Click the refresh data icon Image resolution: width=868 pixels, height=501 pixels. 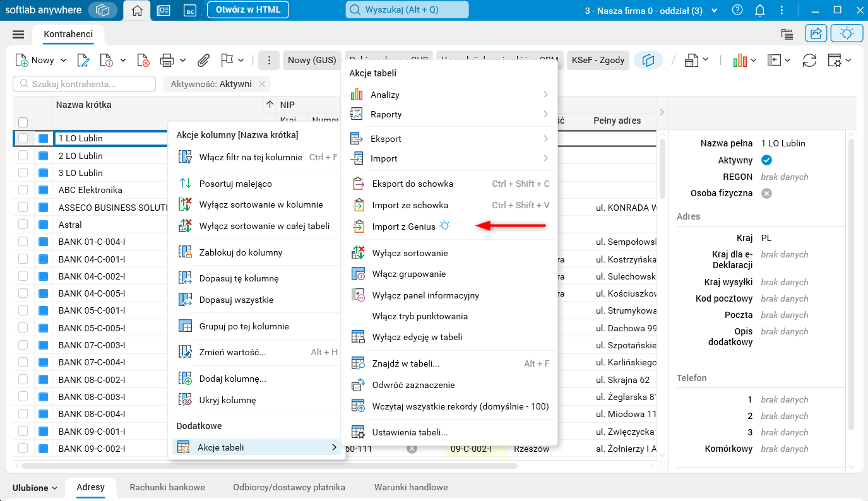[809, 61]
